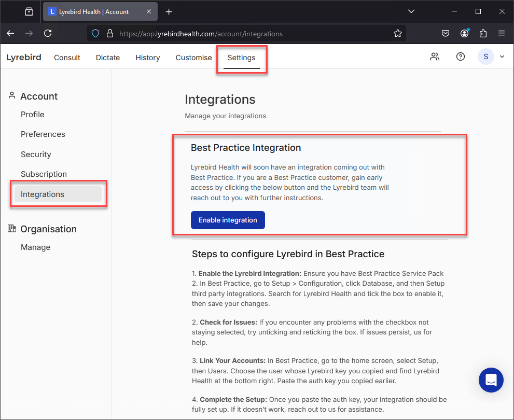
Task: Maximize the browser window
Action: coord(478,11)
